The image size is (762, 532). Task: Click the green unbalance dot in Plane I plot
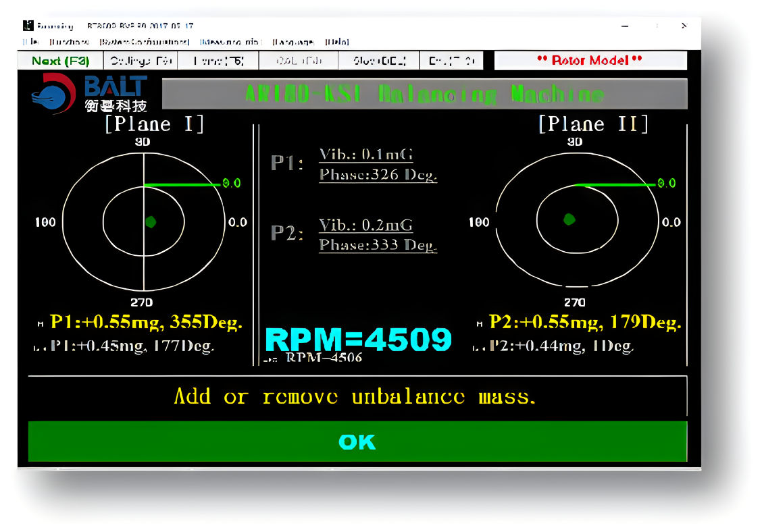pyautogui.click(x=151, y=221)
